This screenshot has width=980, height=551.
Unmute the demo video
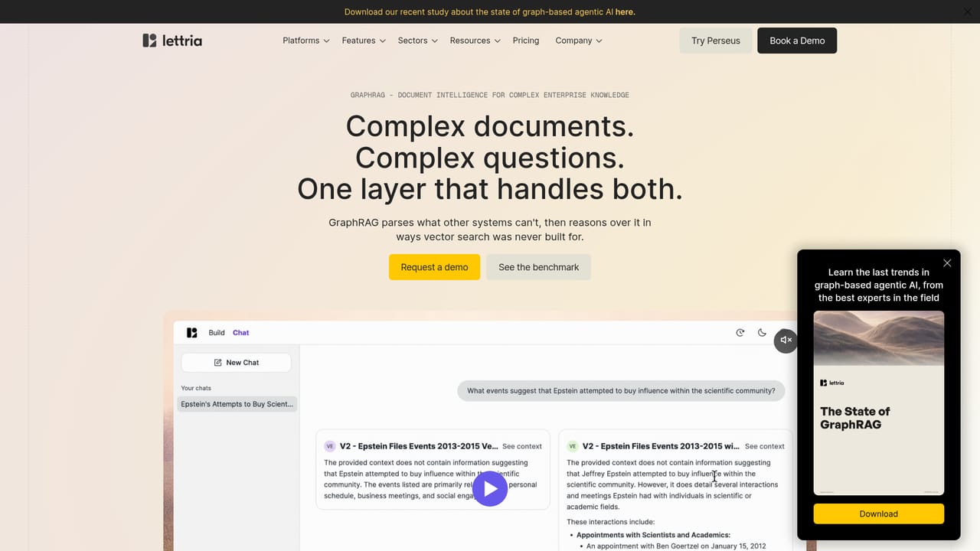pos(786,341)
